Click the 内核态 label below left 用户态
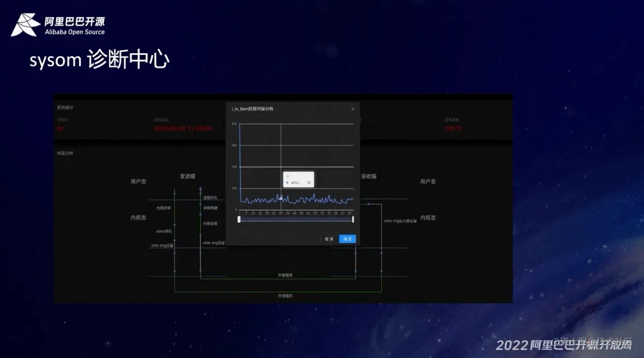Image resolution: width=644 pixels, height=358 pixels. coord(138,218)
